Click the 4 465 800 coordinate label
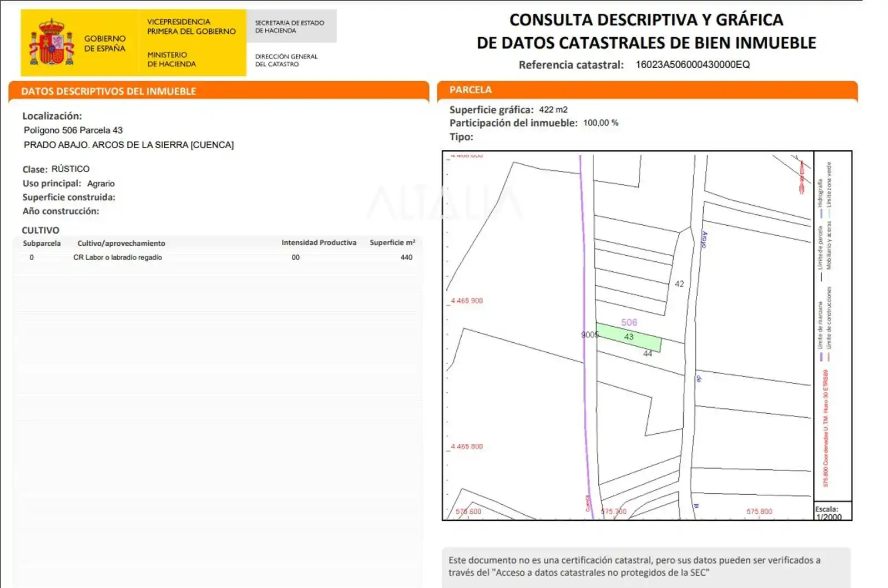 point(467,446)
